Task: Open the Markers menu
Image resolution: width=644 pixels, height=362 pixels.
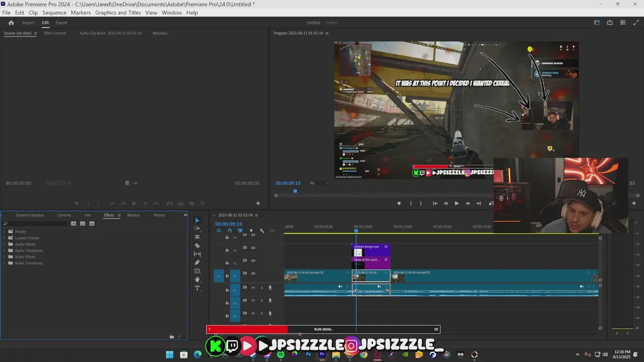Action: tap(80, 13)
